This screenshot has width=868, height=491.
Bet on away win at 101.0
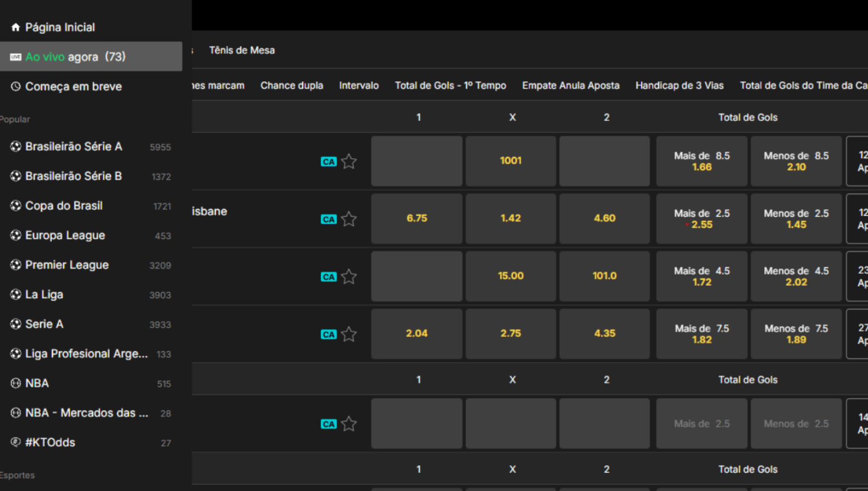click(604, 276)
